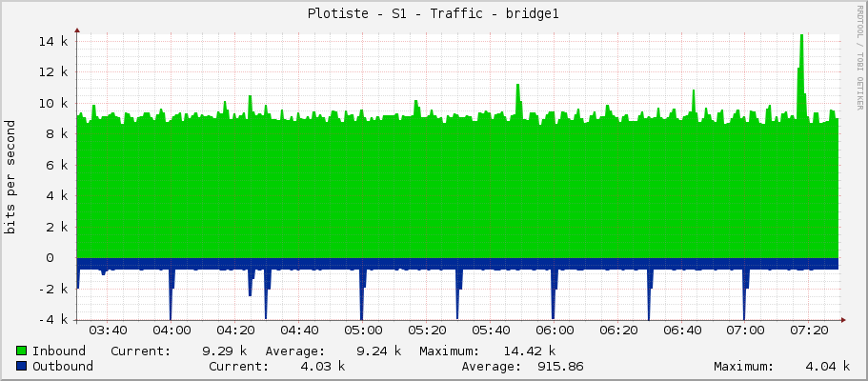Select the graph title 'Plotiste - S1 - Traffic - bridge1'
Image resolution: width=868 pixels, height=381 pixels.
pos(434,14)
